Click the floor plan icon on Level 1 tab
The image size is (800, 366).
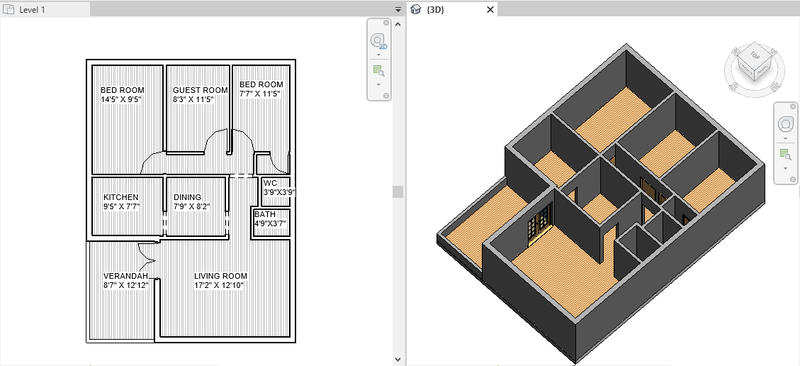[8, 9]
